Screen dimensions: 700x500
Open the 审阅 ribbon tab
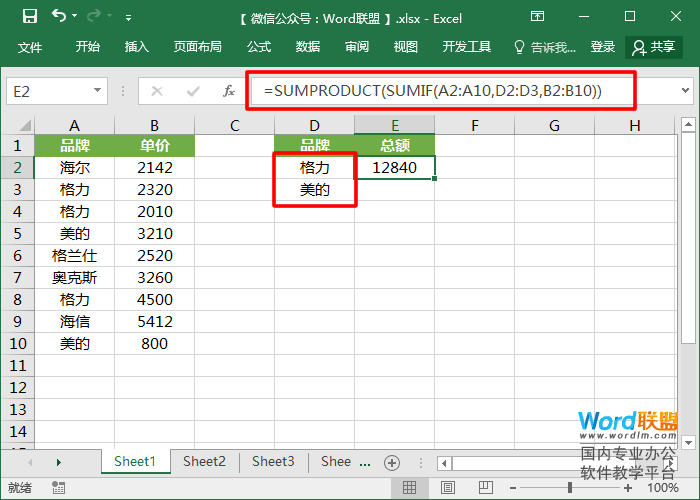(x=357, y=47)
